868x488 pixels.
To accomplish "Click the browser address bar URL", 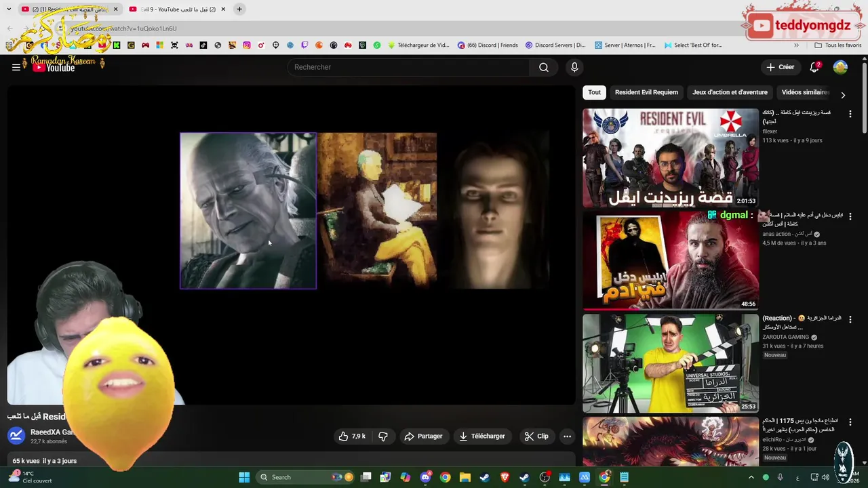I will coord(123,28).
